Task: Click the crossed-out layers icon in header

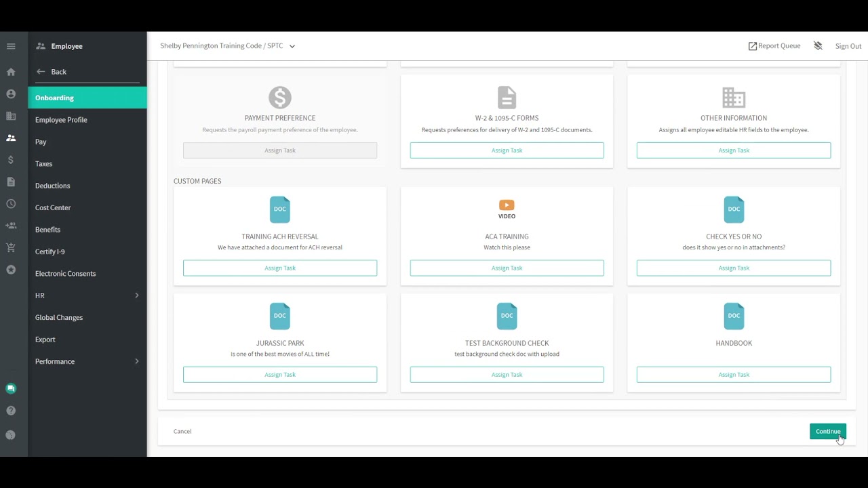Action: coord(818,46)
